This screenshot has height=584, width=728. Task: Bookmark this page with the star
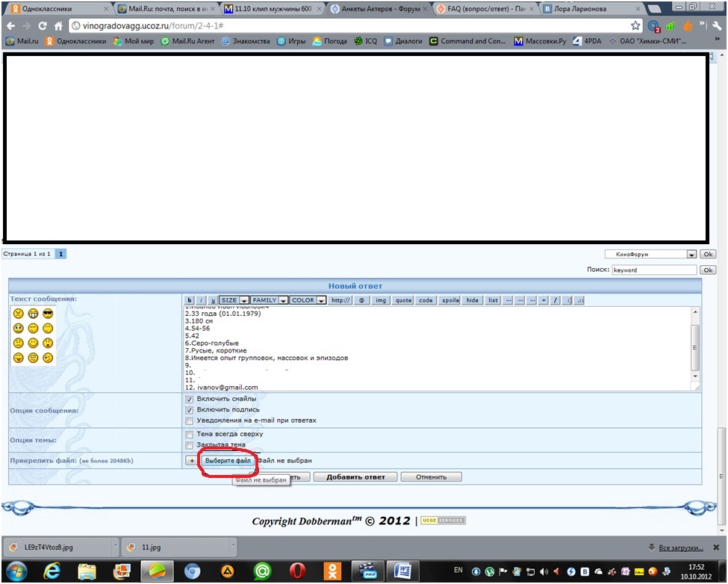coord(635,26)
